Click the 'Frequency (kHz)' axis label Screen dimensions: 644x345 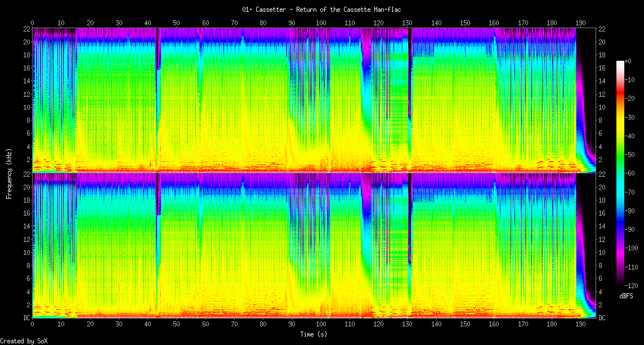pyautogui.click(x=9, y=173)
